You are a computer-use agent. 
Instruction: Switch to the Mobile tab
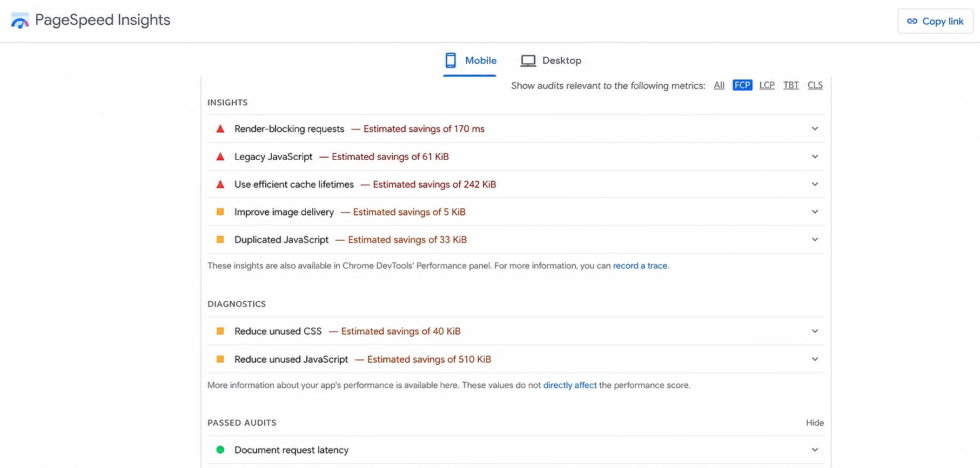(470, 60)
